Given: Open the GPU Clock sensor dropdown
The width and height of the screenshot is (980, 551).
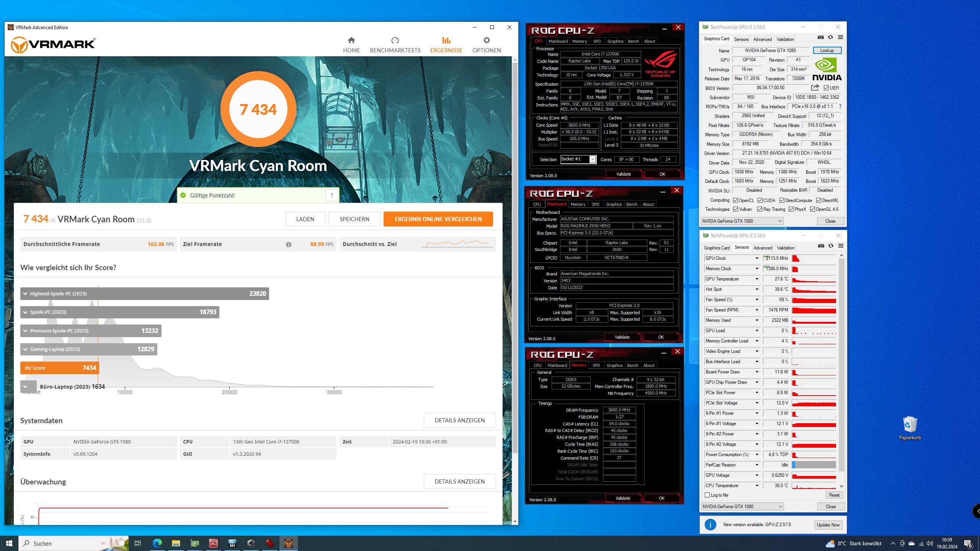Looking at the screenshot, I should tap(757, 258).
